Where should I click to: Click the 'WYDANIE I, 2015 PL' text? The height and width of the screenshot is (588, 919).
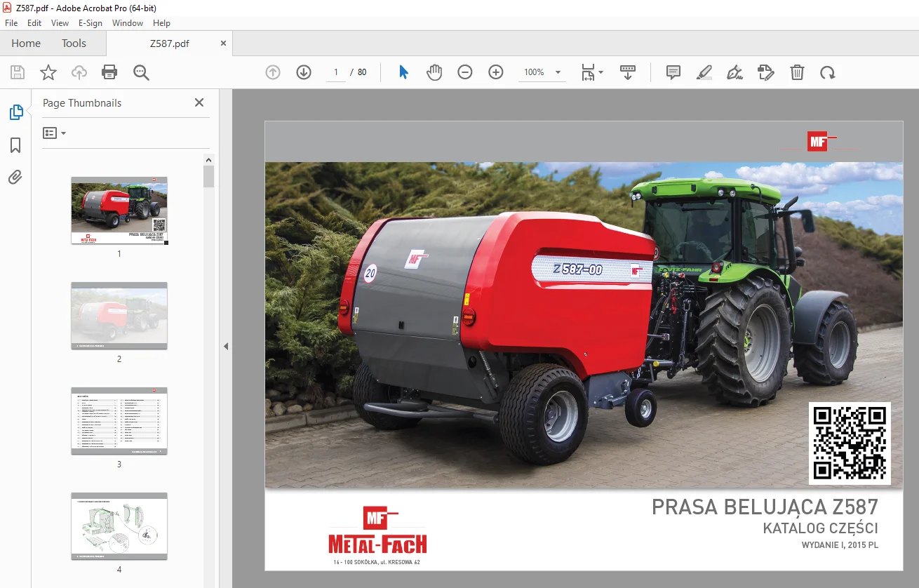[x=840, y=545]
